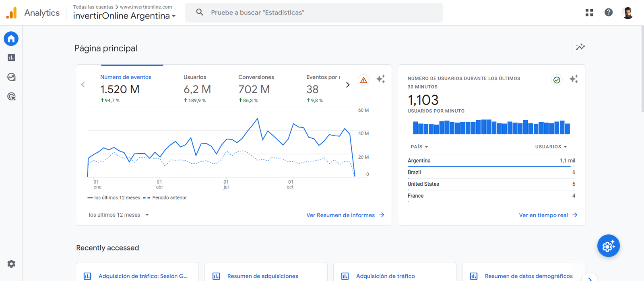
Task: Click Todas las cuentas breadcrumb
Action: (x=93, y=7)
